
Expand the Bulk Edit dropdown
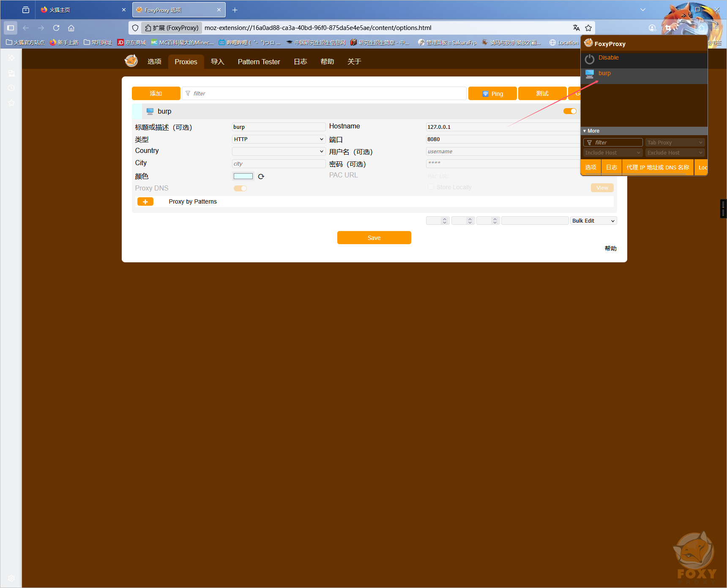tap(593, 221)
